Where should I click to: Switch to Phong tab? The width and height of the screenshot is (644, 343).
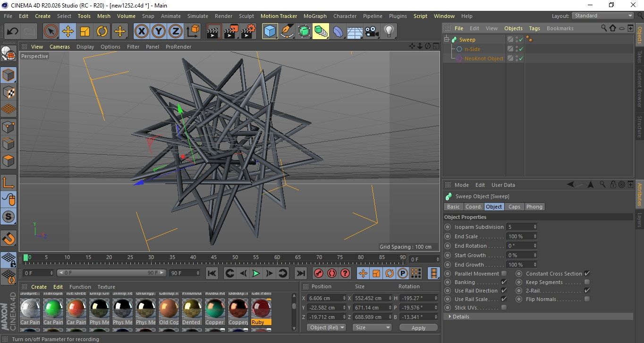[534, 207]
